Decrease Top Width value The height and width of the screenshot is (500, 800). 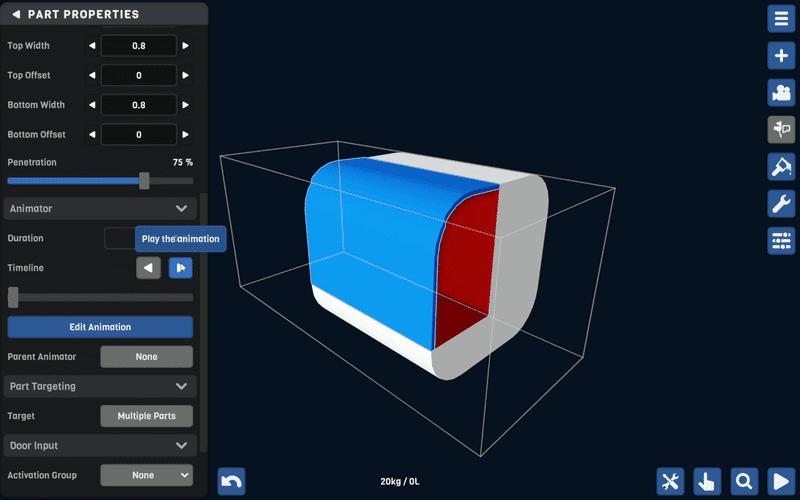[x=92, y=46]
